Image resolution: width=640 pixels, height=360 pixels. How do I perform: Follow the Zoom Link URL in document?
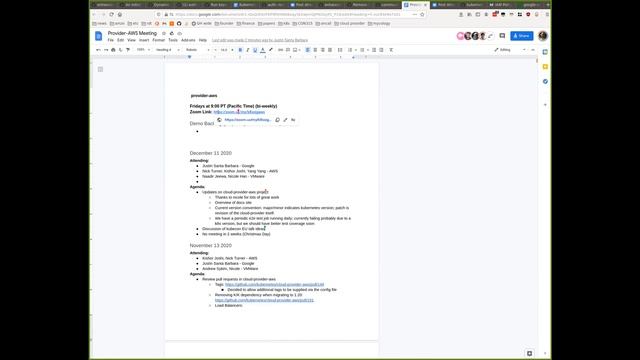point(239,112)
